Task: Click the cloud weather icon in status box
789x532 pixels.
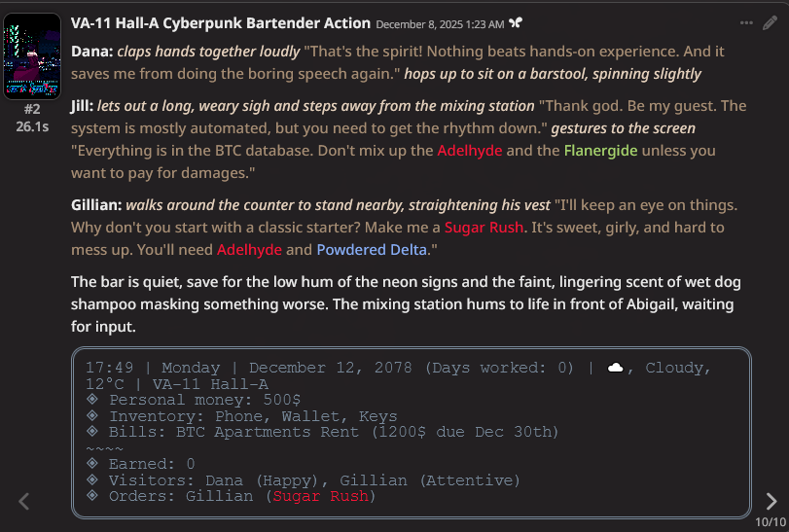Action: tap(615, 368)
